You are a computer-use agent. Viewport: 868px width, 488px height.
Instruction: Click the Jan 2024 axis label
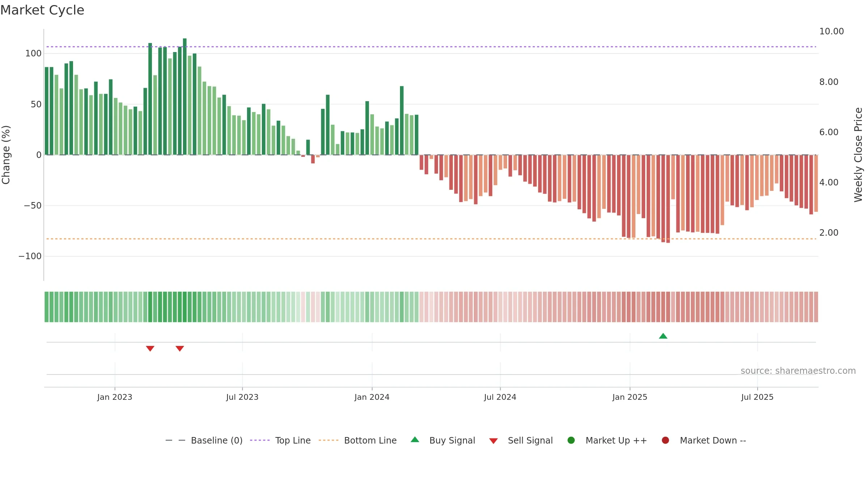click(372, 397)
